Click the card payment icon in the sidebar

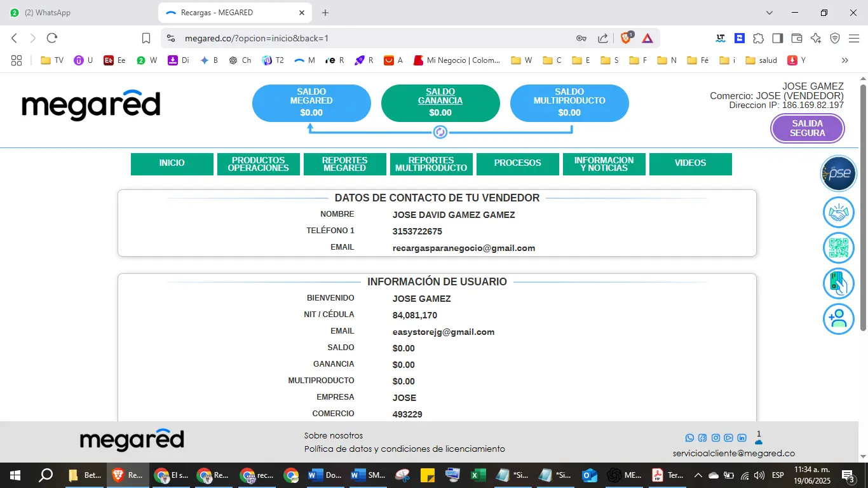tap(839, 283)
